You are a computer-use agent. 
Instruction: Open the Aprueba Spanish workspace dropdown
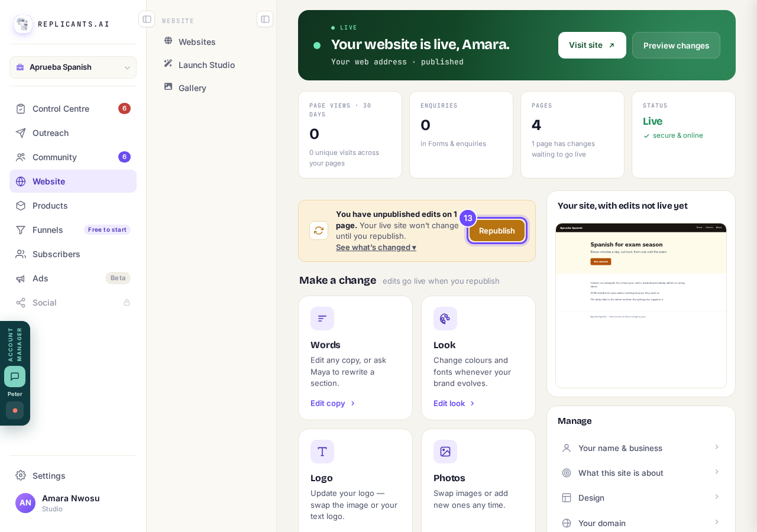pyautogui.click(x=73, y=67)
